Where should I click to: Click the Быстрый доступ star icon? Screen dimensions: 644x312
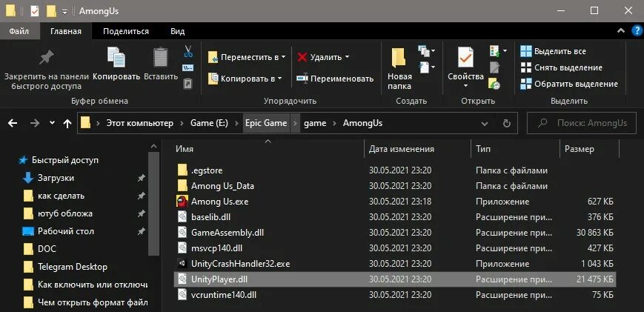coord(23,160)
